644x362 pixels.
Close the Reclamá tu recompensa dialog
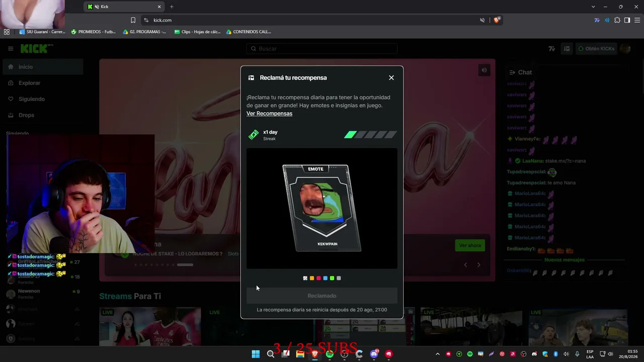tap(391, 78)
